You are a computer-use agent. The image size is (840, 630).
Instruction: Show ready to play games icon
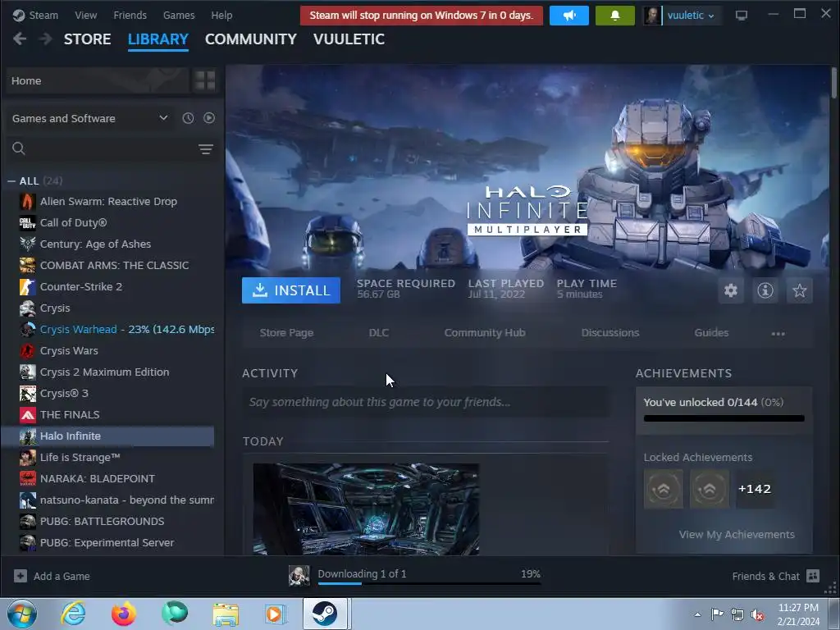209,118
